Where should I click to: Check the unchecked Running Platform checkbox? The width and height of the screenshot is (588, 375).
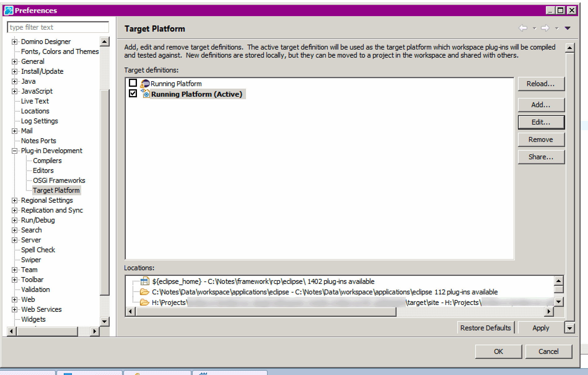(x=133, y=83)
